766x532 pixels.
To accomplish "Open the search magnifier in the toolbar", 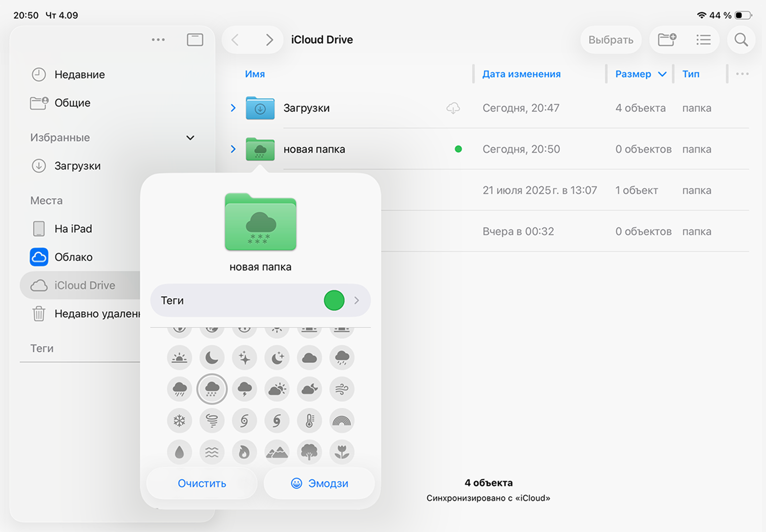I will [x=741, y=40].
